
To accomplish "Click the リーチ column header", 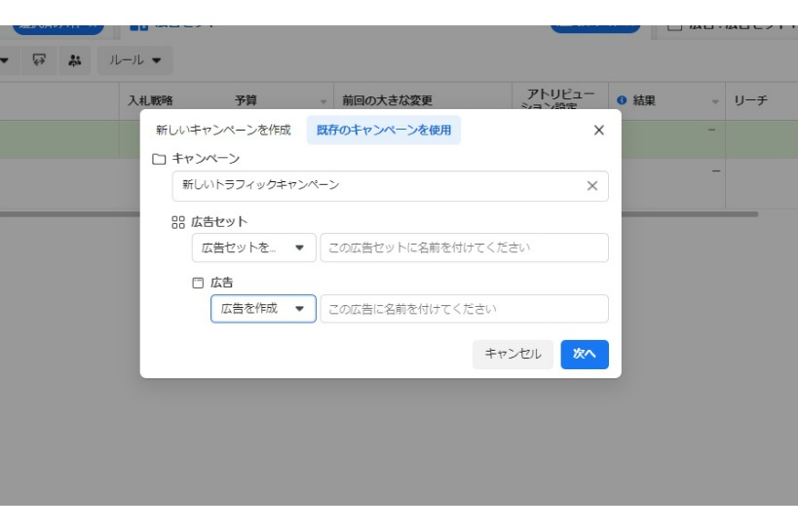I will [x=750, y=100].
